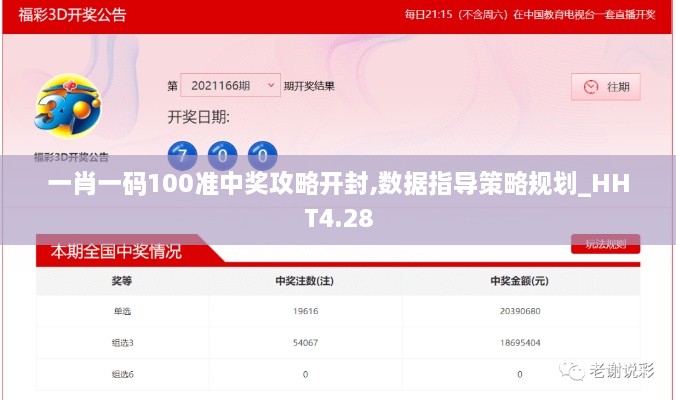Image resolution: width=676 pixels, height=400 pixels.
Task: Click the 组选3 row label
Action: coord(122,343)
